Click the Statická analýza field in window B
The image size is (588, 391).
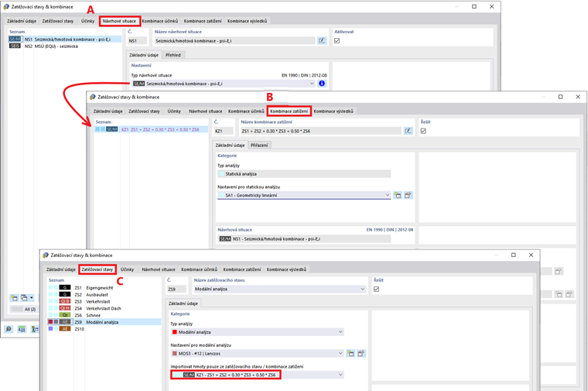pyautogui.click(x=304, y=173)
